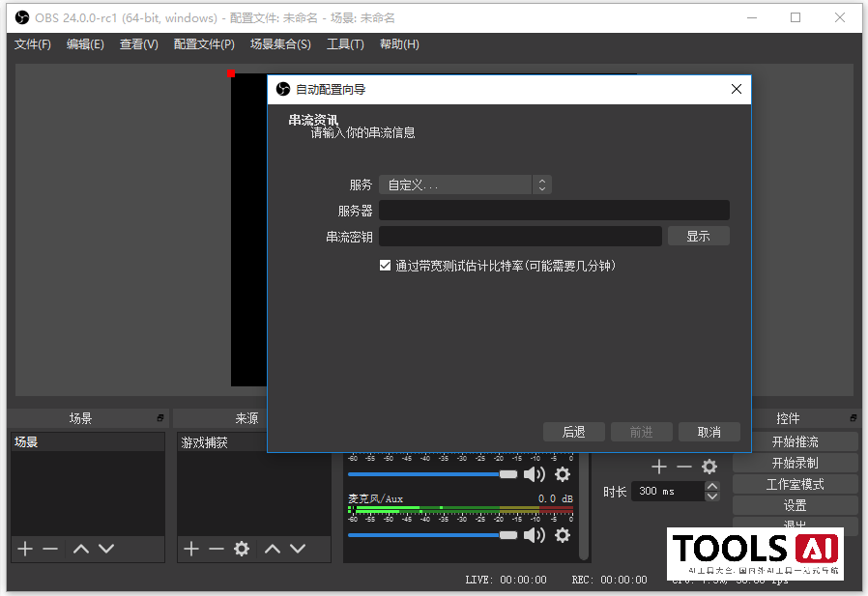Click the 取消 button in the wizard
The width and height of the screenshot is (868, 596).
coord(709,432)
